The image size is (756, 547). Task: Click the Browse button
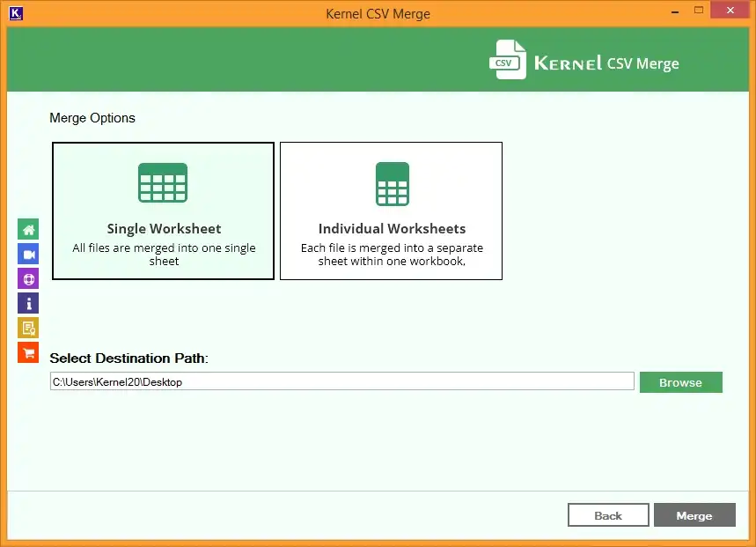point(681,382)
